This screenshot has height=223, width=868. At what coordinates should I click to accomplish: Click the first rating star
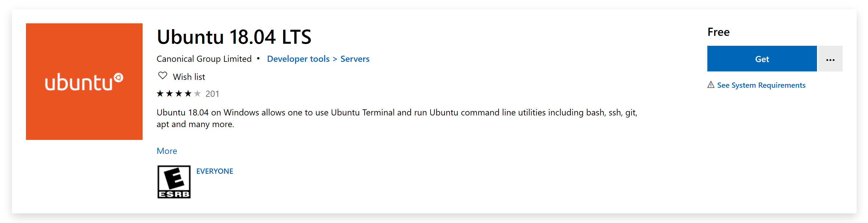click(x=161, y=93)
